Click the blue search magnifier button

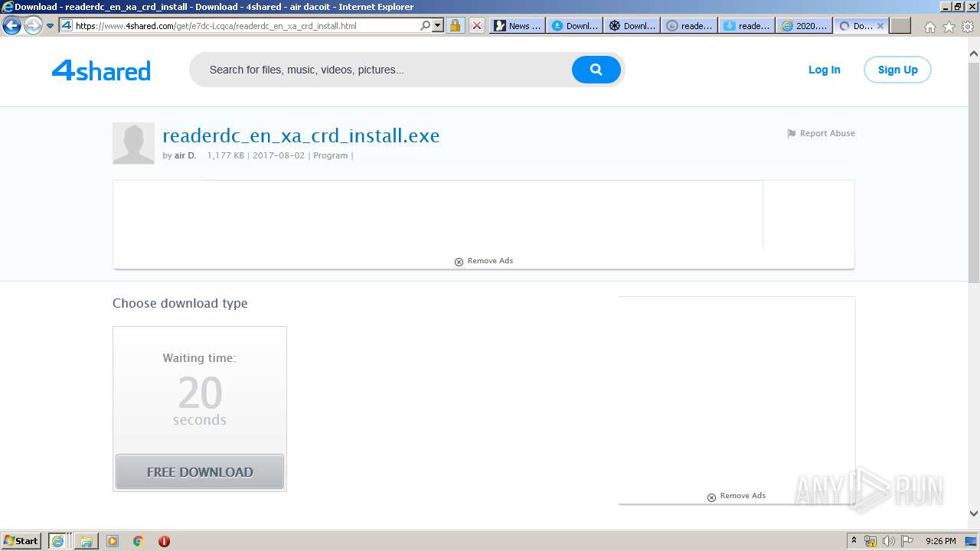[596, 70]
